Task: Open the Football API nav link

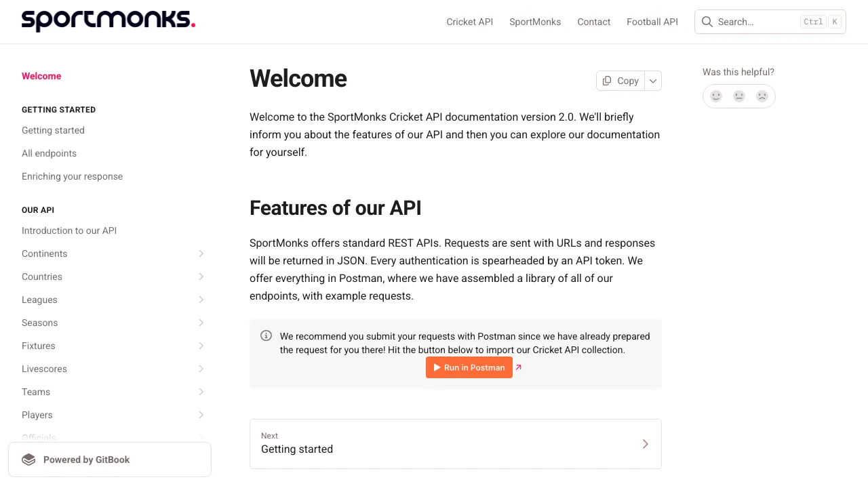Action: point(652,22)
